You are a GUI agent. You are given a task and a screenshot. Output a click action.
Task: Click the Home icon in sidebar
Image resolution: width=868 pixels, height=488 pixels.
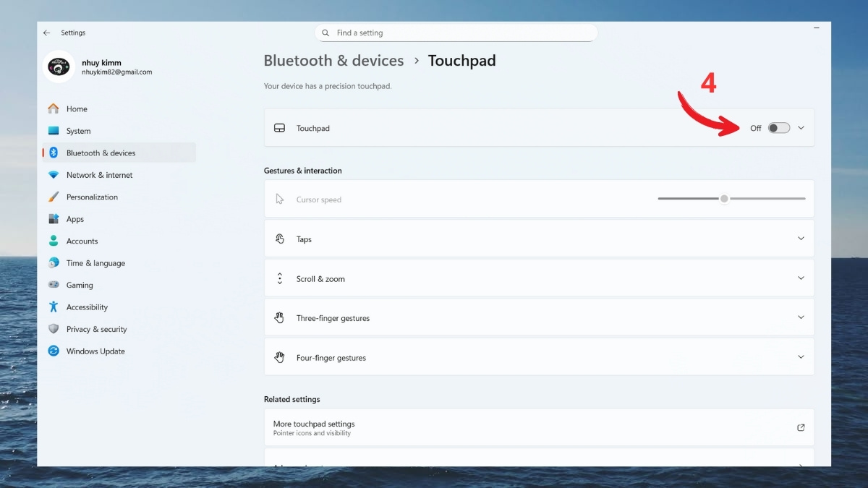click(x=54, y=108)
